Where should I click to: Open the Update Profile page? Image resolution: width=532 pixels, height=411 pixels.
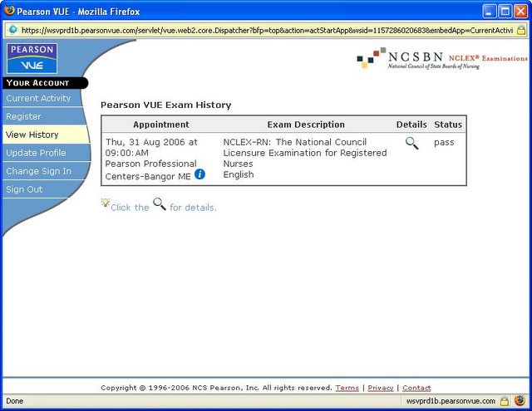pyautogui.click(x=36, y=153)
